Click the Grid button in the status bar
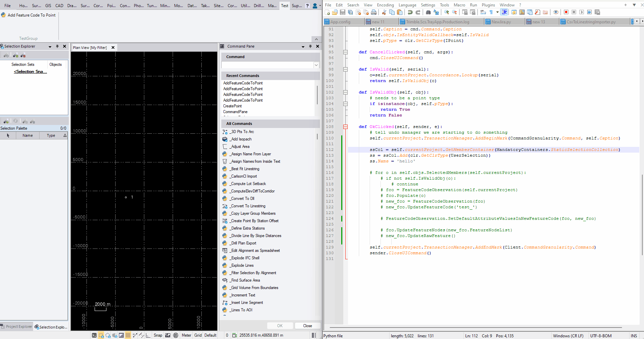The image size is (644, 339). coord(198,335)
